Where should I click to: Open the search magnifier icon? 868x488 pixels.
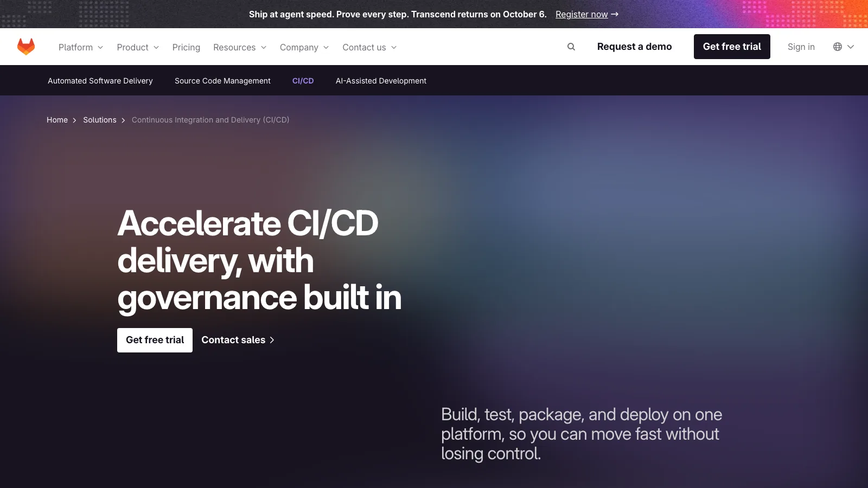tap(571, 47)
